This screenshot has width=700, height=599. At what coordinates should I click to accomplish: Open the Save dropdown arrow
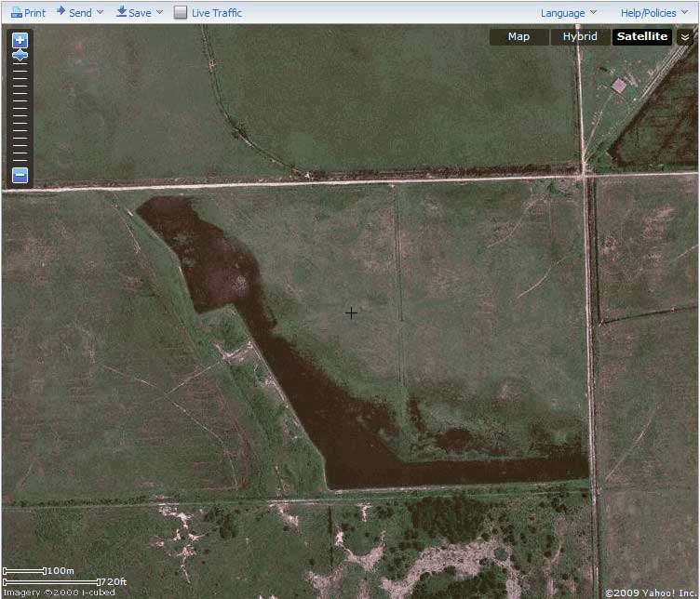[x=160, y=12]
